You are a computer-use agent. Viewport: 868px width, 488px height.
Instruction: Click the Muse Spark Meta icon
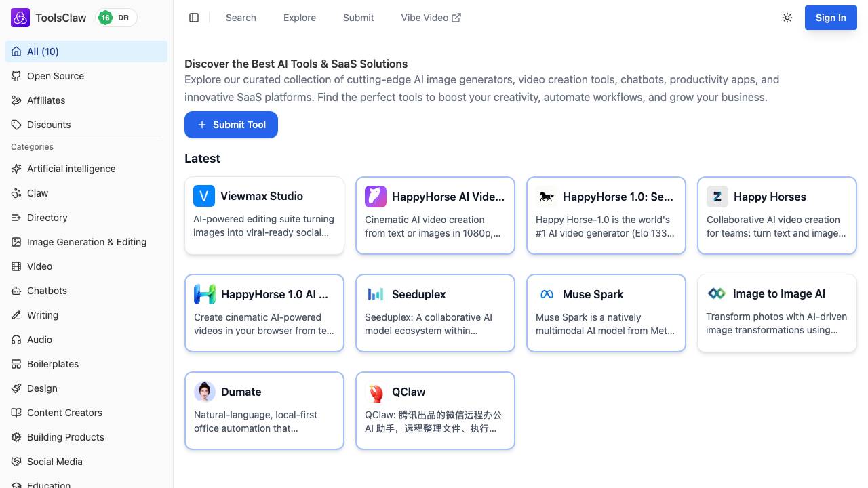coord(547,294)
